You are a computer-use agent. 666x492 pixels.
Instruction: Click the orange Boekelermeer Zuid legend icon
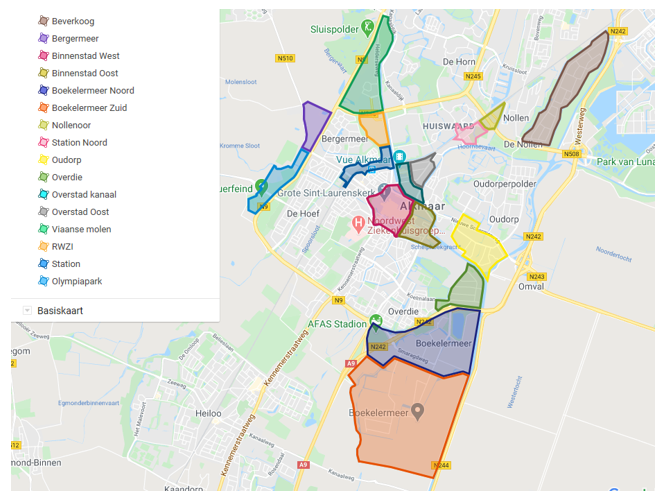click(42, 107)
